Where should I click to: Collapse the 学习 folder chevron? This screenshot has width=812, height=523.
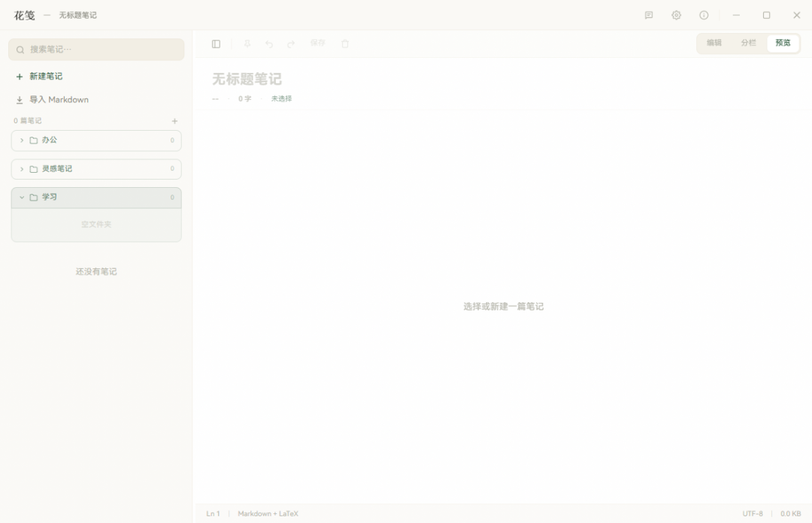(x=22, y=198)
